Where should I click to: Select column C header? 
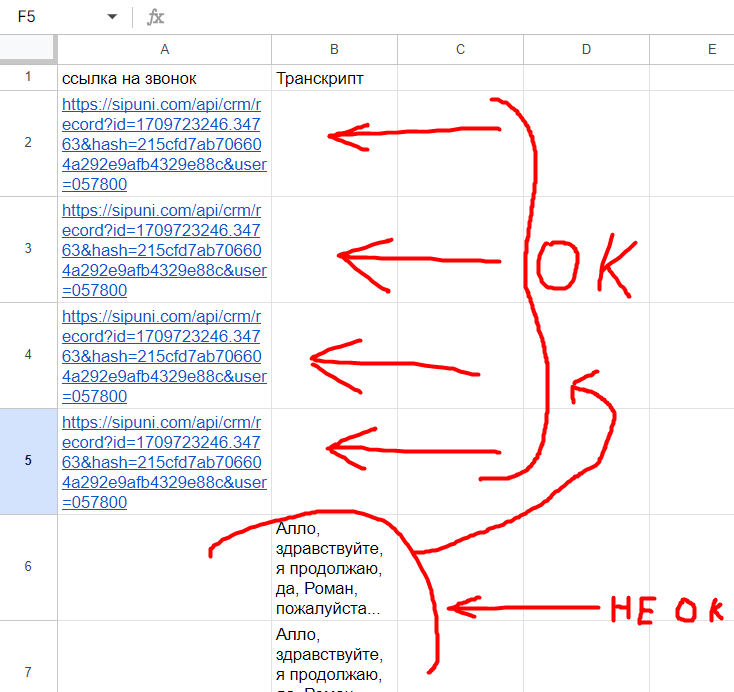click(460, 49)
